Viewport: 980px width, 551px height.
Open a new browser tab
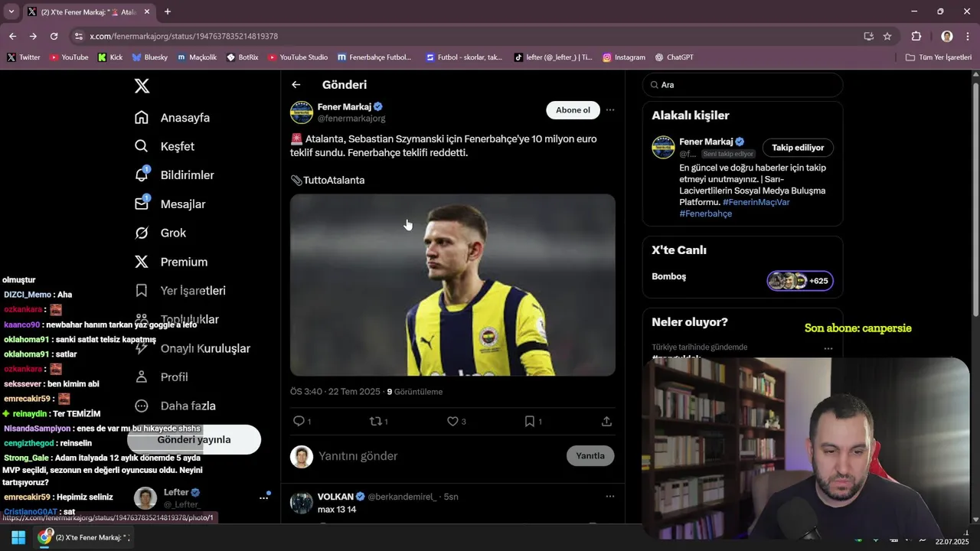pos(168,11)
